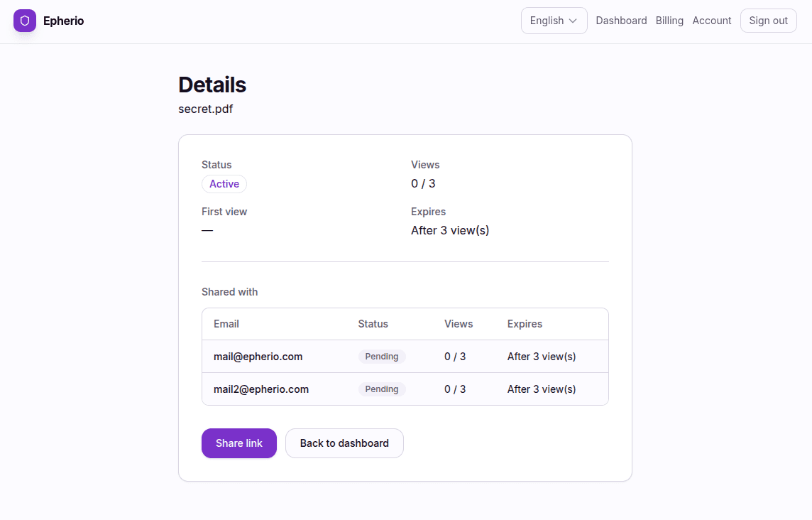Click the row for mail2@epherio.com

coord(261,389)
